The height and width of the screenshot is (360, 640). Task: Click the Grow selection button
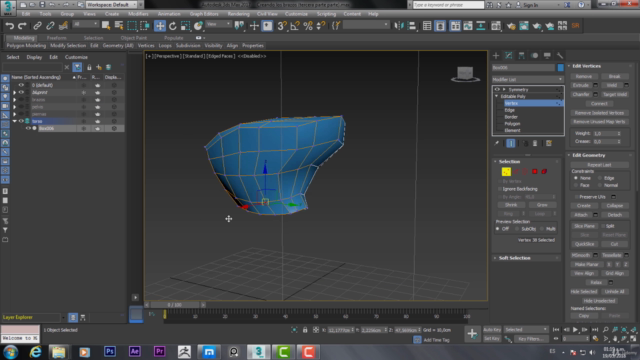(542, 205)
